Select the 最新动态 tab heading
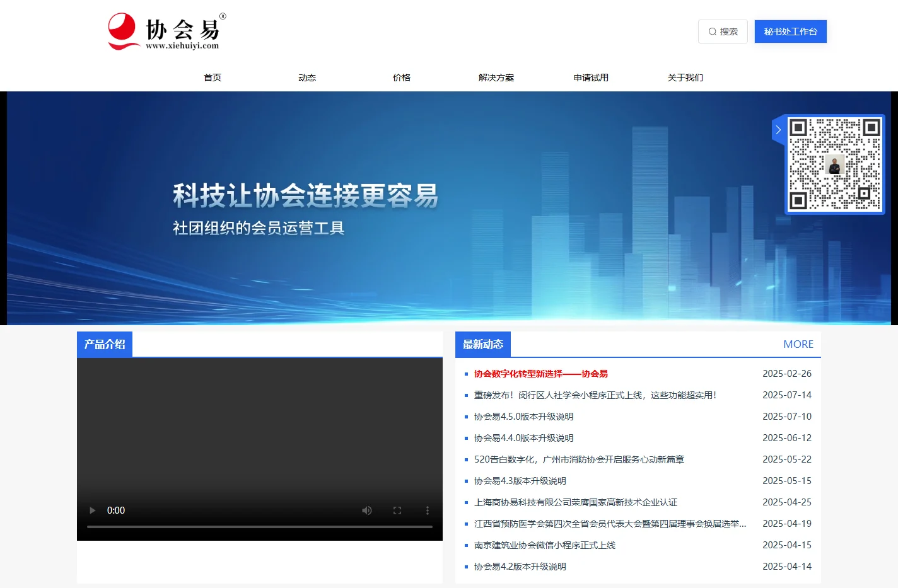 tap(483, 344)
